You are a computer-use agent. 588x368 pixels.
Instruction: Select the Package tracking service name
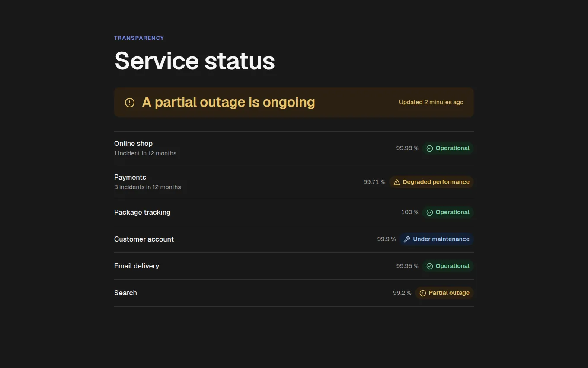142,212
